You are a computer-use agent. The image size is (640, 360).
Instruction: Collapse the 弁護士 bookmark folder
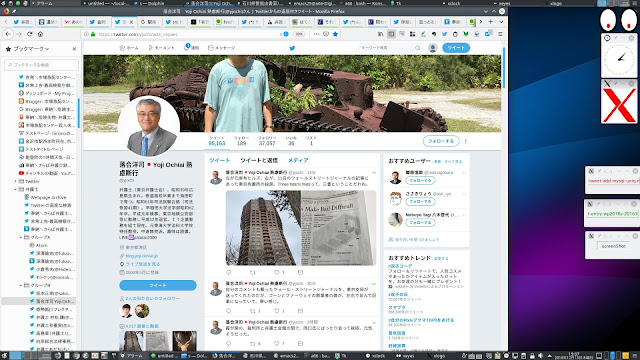coord(16,189)
